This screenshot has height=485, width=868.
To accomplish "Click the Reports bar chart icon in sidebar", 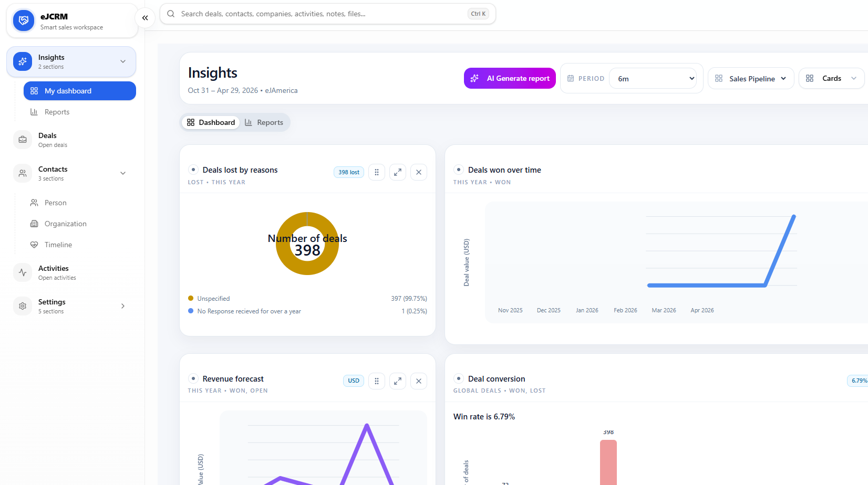I will 34,112.
